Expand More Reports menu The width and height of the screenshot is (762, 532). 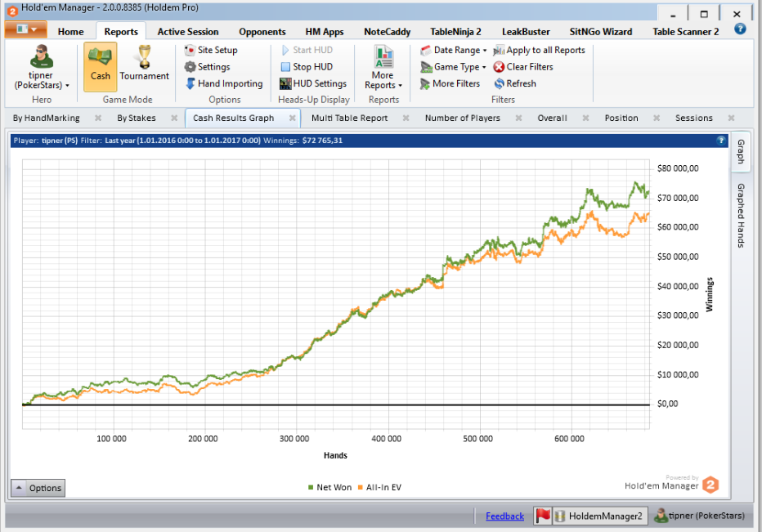(x=383, y=68)
